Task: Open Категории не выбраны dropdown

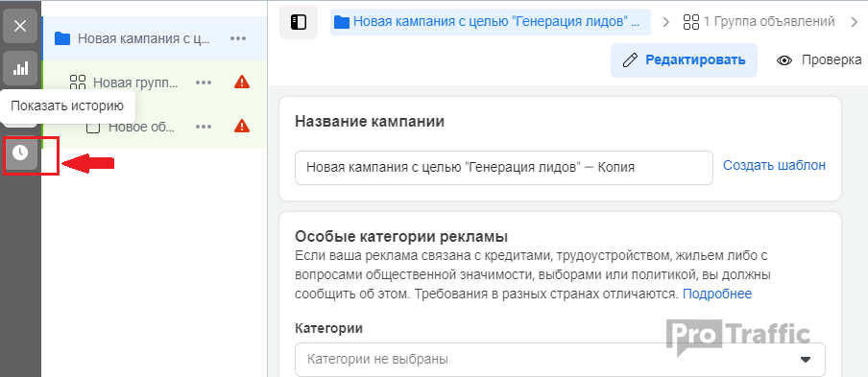Action: pos(560,360)
